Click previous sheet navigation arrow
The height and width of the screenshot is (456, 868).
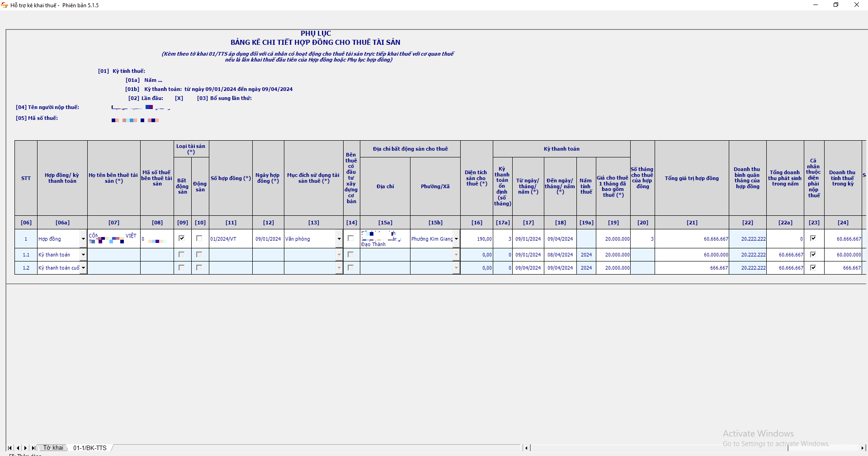18,448
